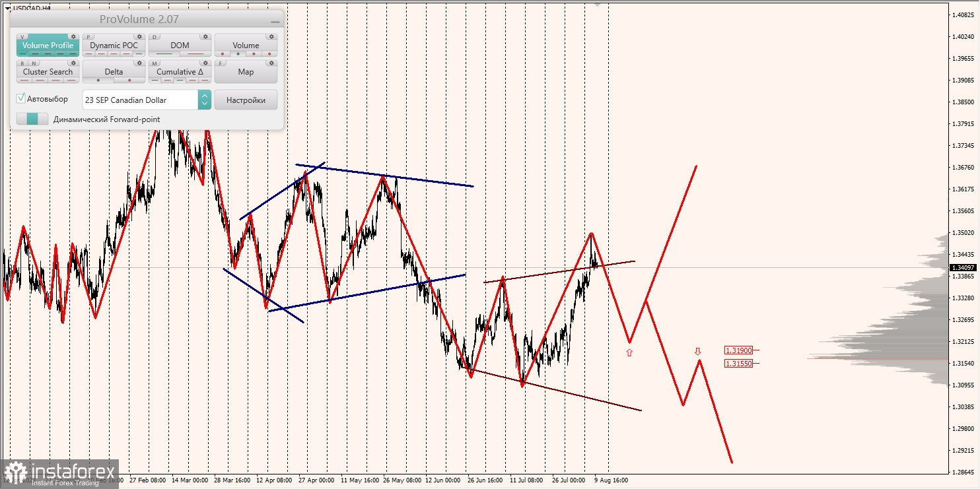This screenshot has height=489, width=980.
Task: Toggle the green-dot segment under Volume
Action: click(x=238, y=53)
